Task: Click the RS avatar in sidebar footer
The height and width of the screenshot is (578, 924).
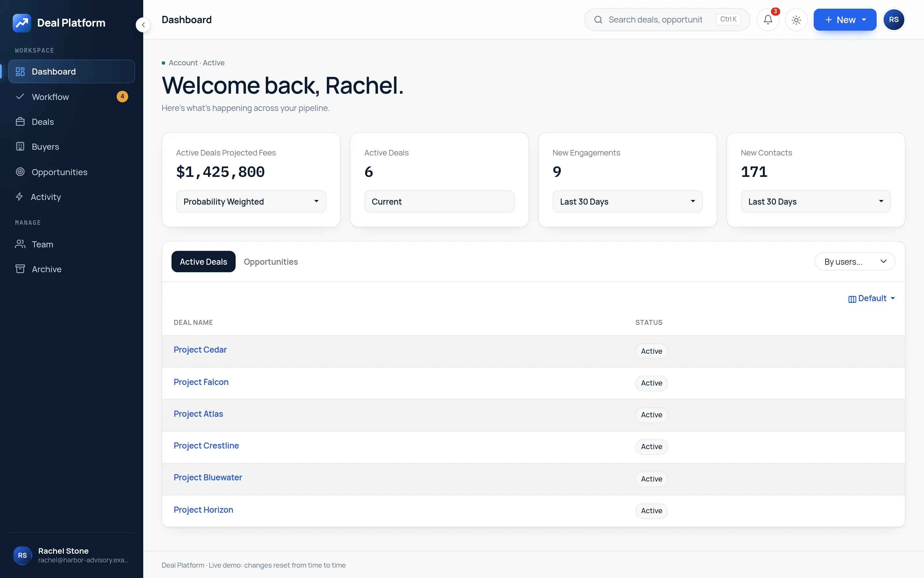Action: point(23,555)
